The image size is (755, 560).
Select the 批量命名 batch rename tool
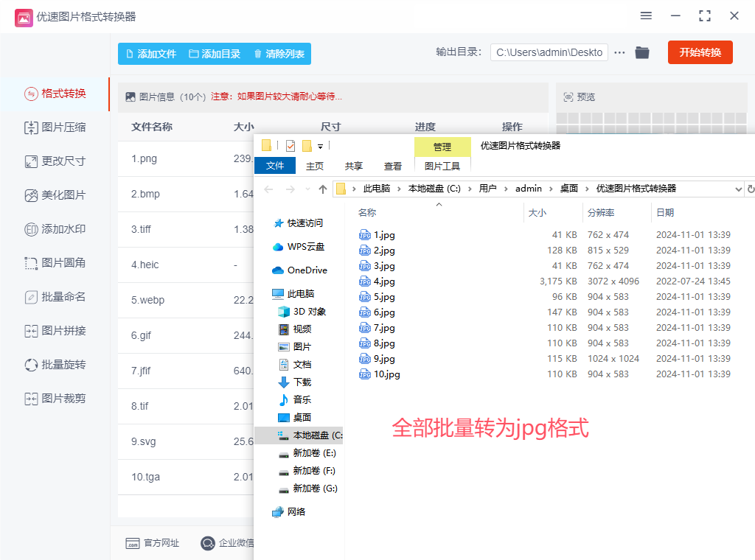[55, 297]
